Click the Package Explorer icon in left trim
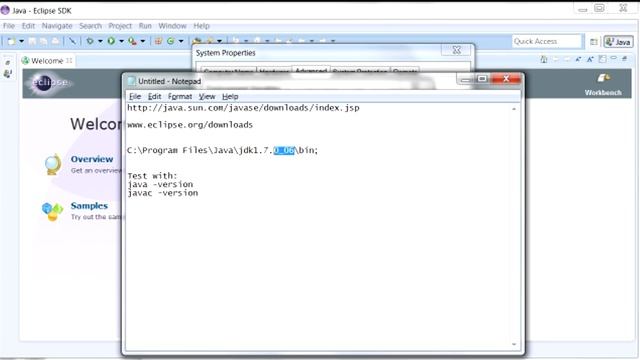Viewport: 640px width, 360px height. coord(8,74)
